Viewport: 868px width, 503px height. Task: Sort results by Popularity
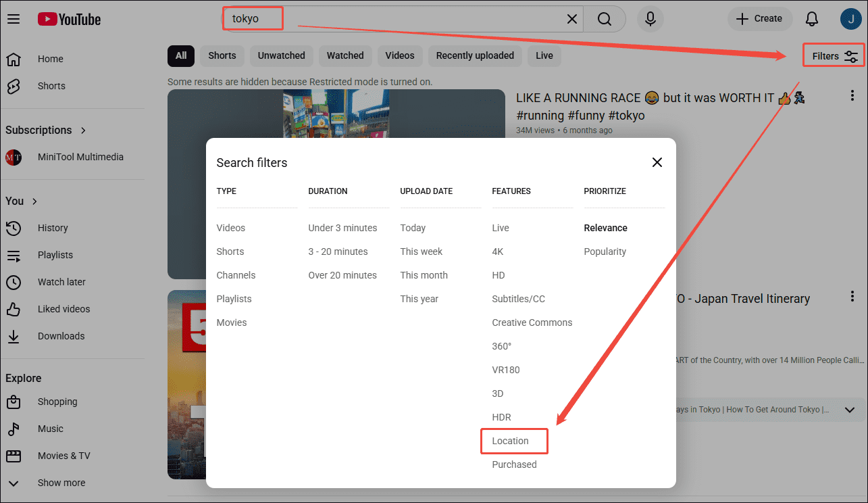(605, 251)
